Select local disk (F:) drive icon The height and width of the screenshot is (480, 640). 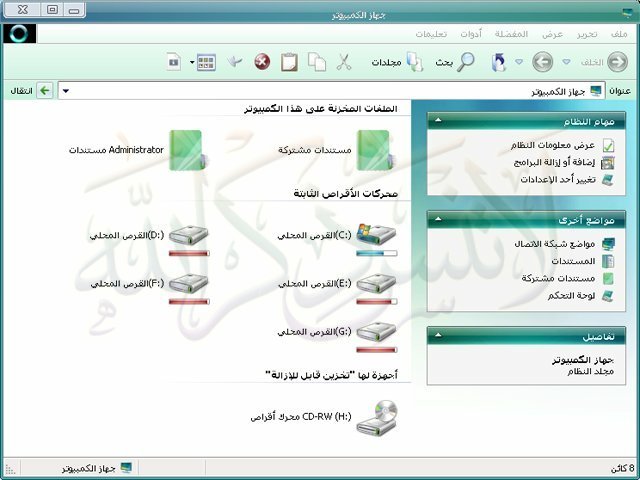point(189,283)
